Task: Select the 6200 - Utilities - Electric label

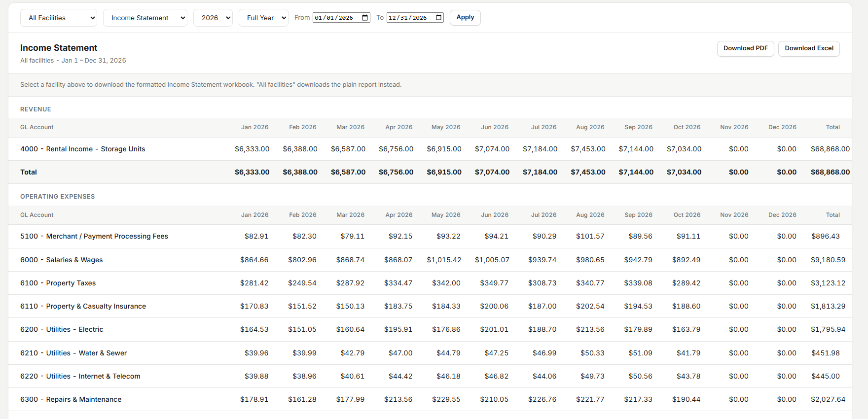Action: (62, 329)
